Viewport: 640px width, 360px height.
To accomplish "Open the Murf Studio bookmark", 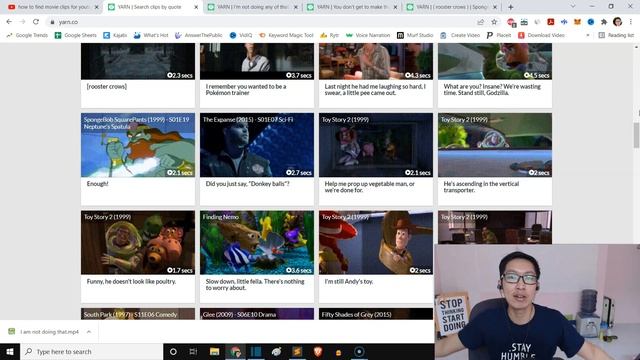I will (415, 36).
